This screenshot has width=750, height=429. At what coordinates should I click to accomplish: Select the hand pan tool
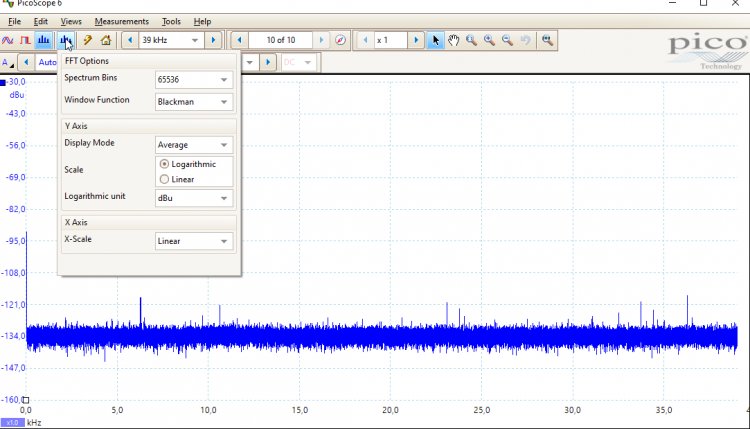pyautogui.click(x=453, y=40)
